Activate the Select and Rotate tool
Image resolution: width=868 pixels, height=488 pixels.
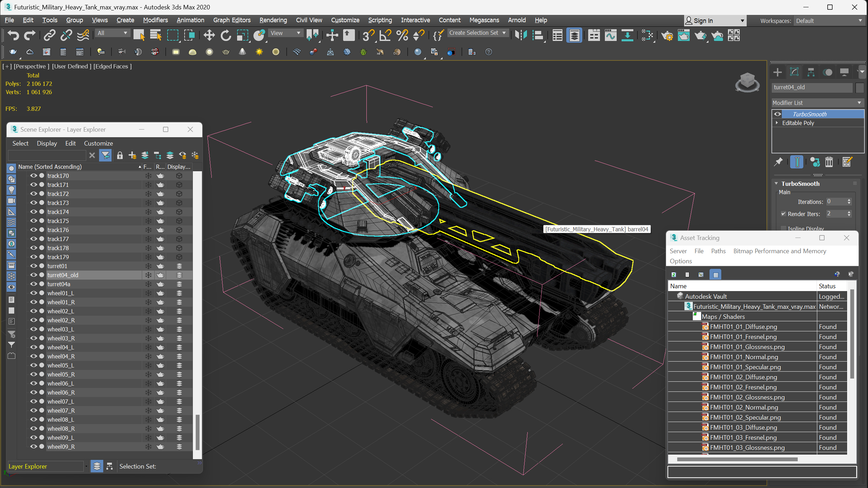click(x=226, y=35)
